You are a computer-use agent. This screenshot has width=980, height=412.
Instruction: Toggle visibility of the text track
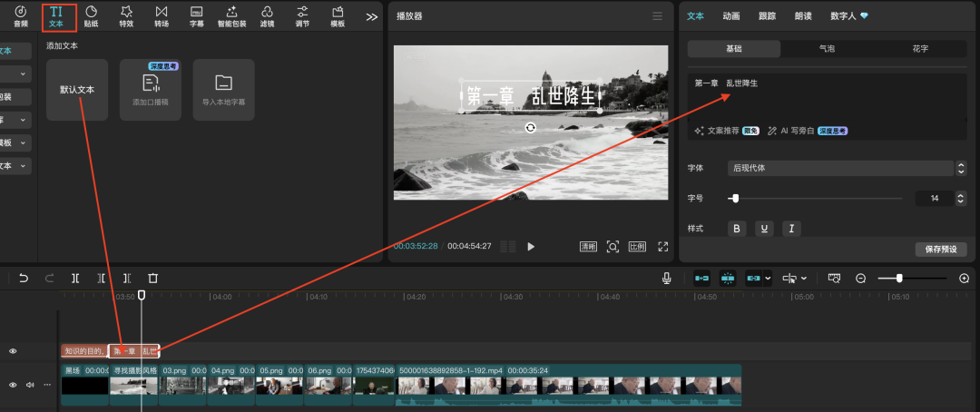pyautogui.click(x=13, y=351)
